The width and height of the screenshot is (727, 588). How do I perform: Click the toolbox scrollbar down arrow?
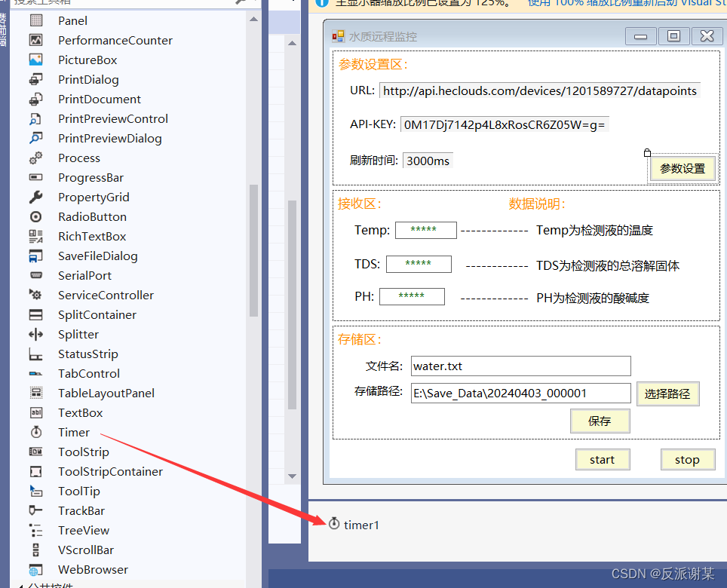coord(292,476)
